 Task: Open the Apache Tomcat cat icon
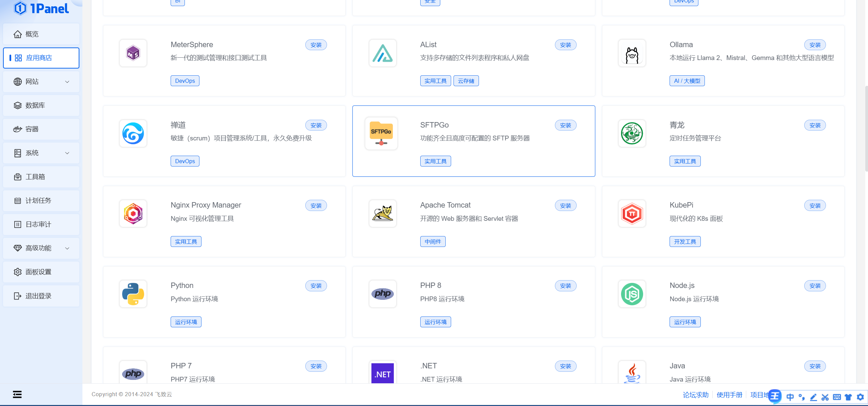[383, 214]
